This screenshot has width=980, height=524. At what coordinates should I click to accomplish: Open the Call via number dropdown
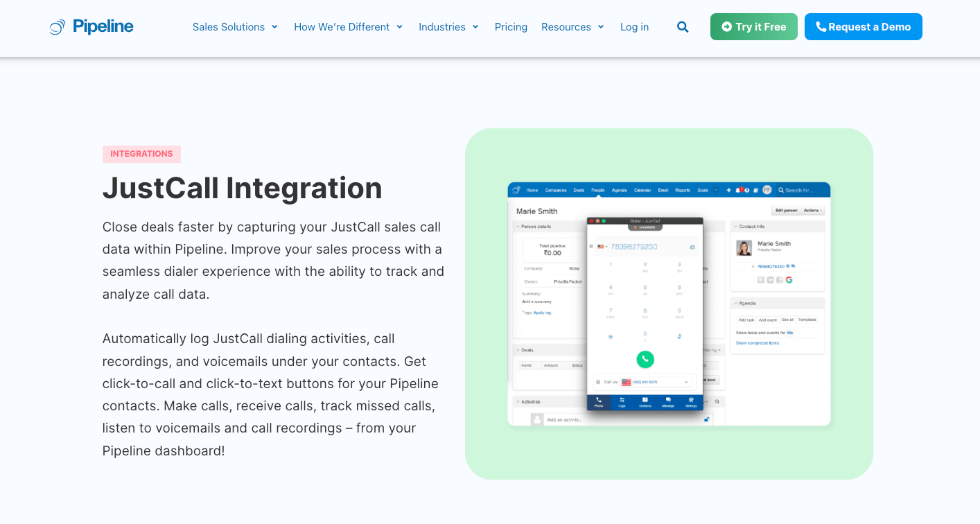[655, 382]
